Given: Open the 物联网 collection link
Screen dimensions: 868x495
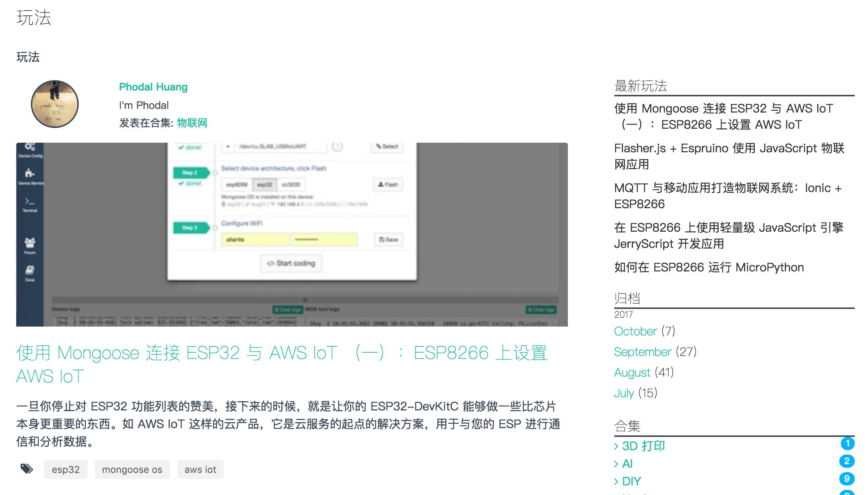Looking at the screenshot, I should tap(192, 123).
